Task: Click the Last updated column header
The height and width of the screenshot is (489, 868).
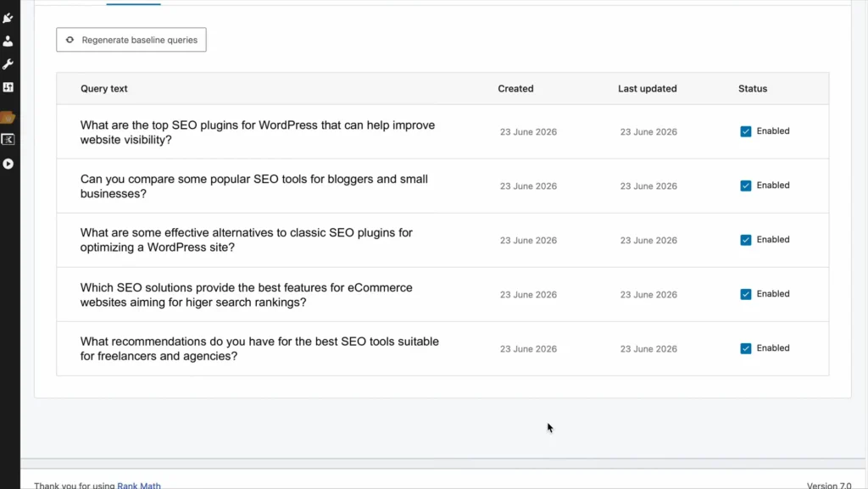Action: point(647,88)
